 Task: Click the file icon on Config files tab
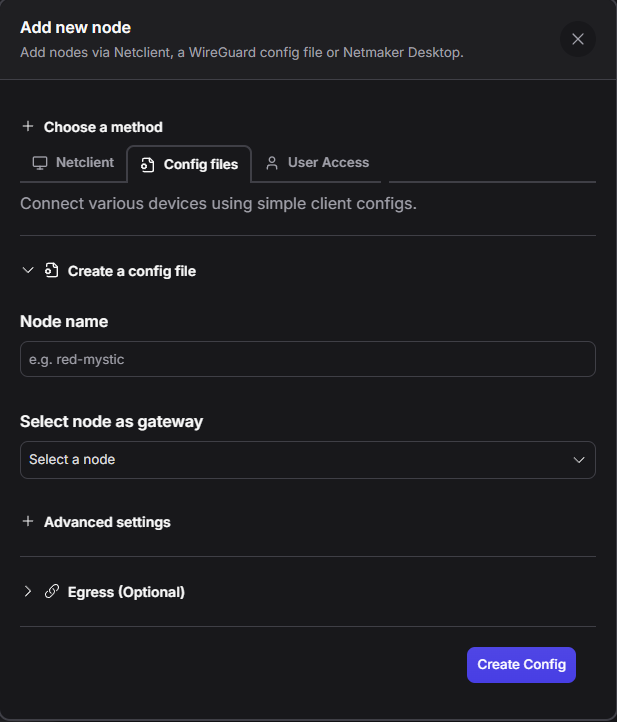pos(148,164)
